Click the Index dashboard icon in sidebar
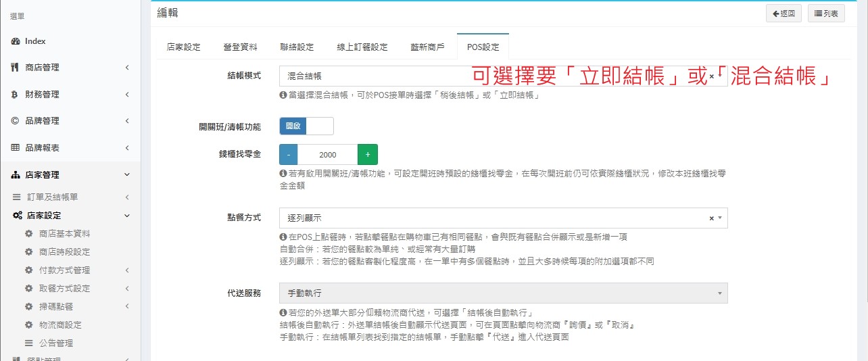This screenshot has height=361, width=868. tap(16, 41)
